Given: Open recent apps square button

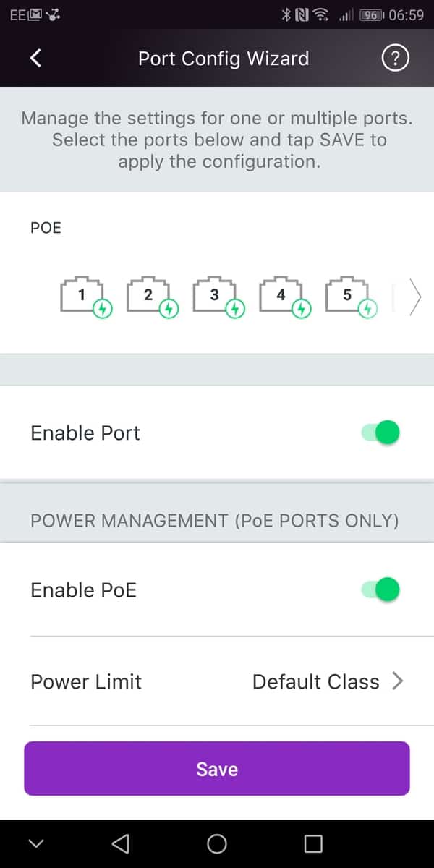Looking at the screenshot, I should (312, 843).
